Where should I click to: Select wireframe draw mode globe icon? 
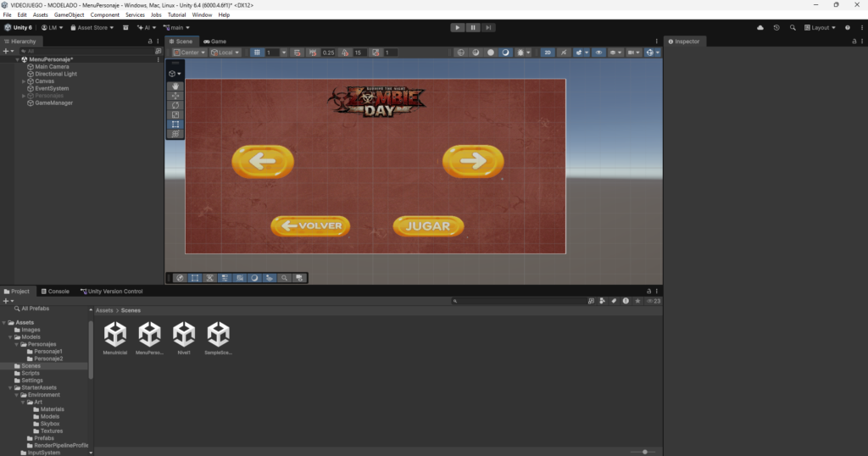click(x=460, y=53)
